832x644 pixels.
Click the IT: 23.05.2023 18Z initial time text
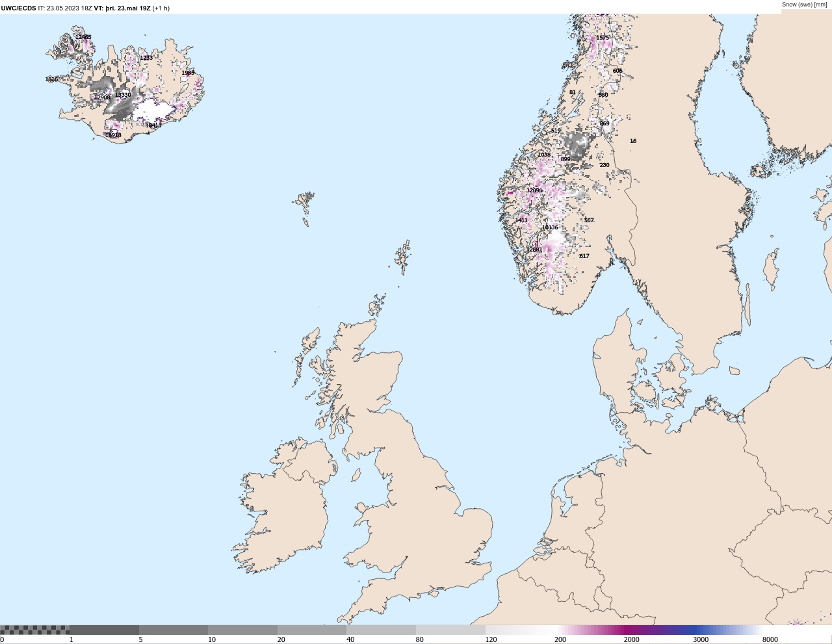point(65,8)
